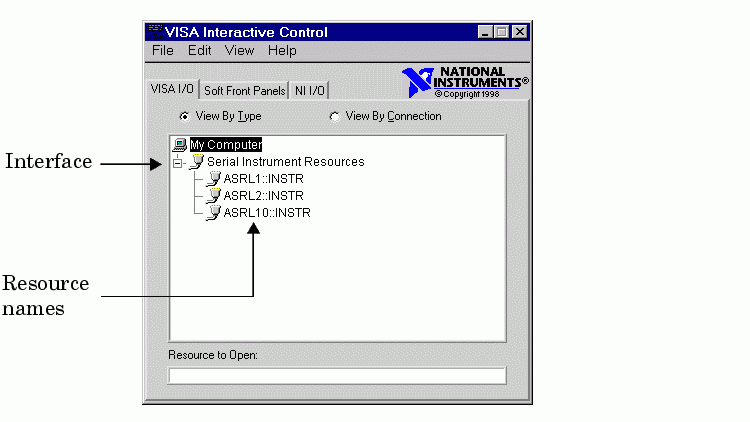The height and width of the screenshot is (422, 750).
Task: Select the View By Connection radio button
Action: [x=334, y=116]
